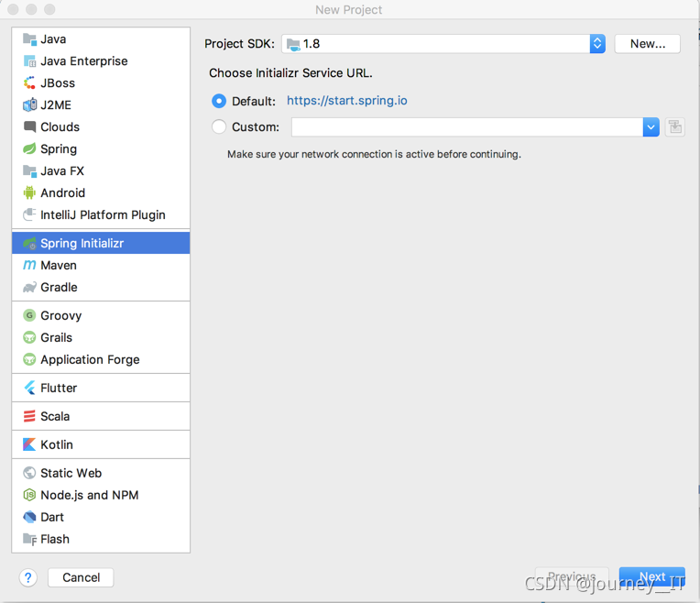
Task: Click the Grails icon
Action: click(x=29, y=337)
